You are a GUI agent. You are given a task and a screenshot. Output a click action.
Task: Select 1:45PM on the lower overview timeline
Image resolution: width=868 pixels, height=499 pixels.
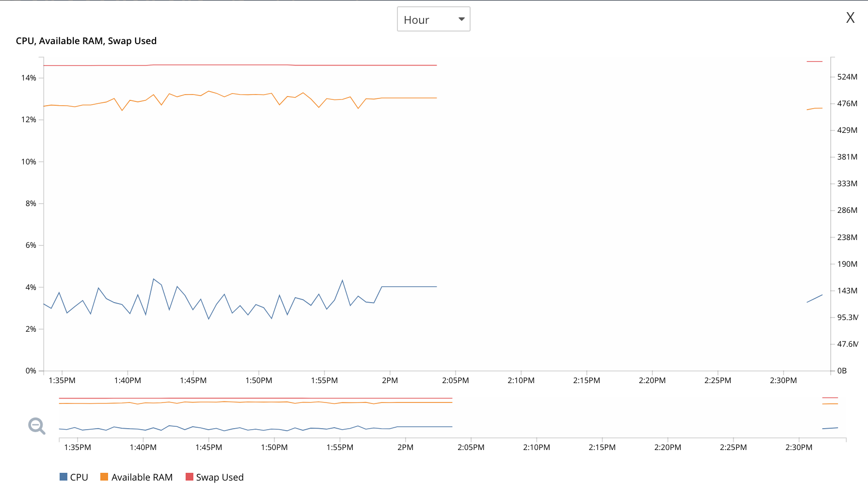click(x=208, y=447)
